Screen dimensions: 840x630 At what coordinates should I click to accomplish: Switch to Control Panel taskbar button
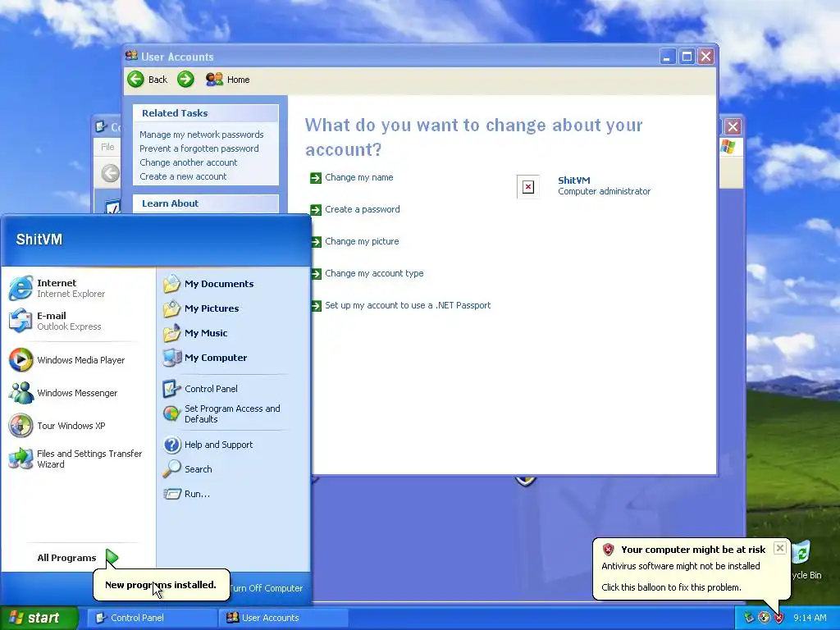point(152,618)
